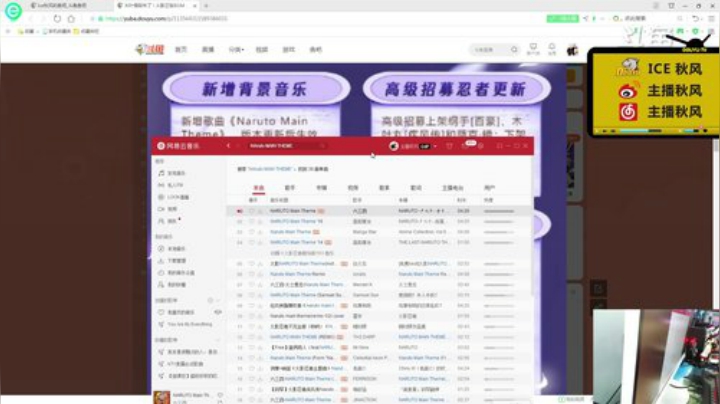The width and height of the screenshot is (720, 404).
Task: Expand Douyu 分类 category dropdown
Action: 236,49
